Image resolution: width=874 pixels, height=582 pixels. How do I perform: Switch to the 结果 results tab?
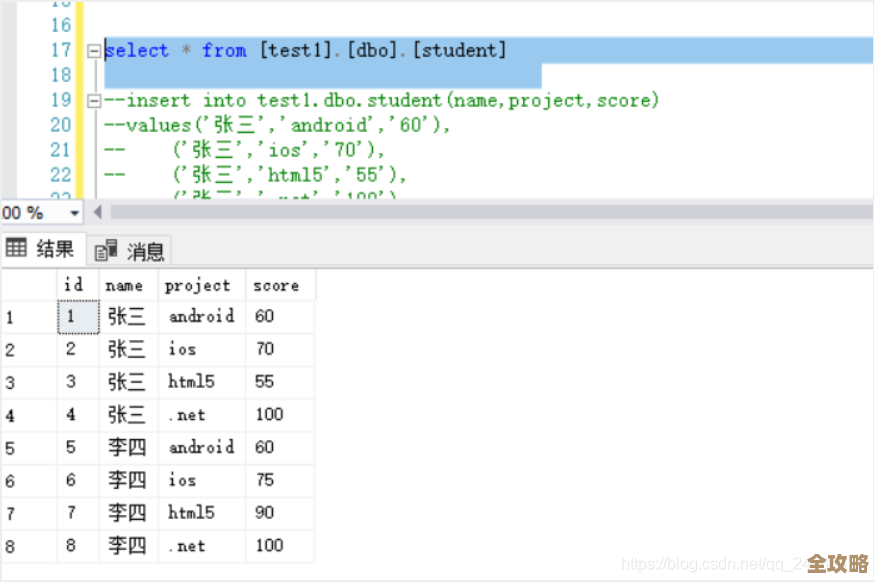42,249
